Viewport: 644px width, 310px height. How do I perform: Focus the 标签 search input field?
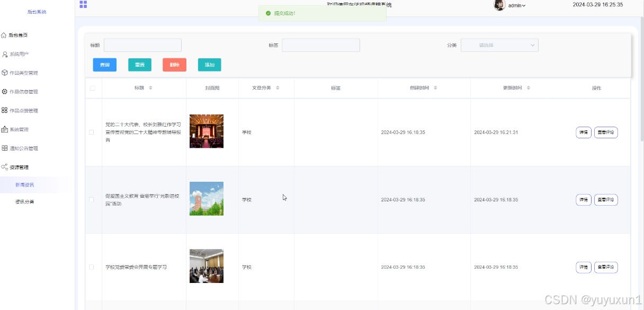321,45
